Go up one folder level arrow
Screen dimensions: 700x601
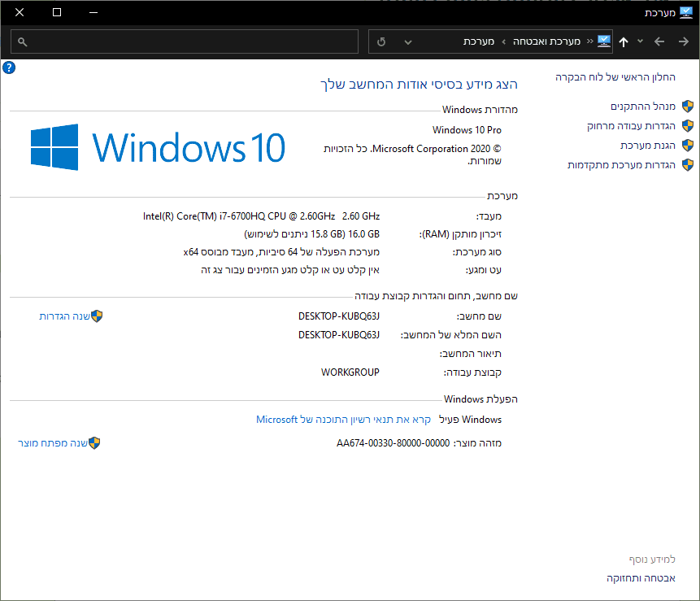click(x=624, y=42)
